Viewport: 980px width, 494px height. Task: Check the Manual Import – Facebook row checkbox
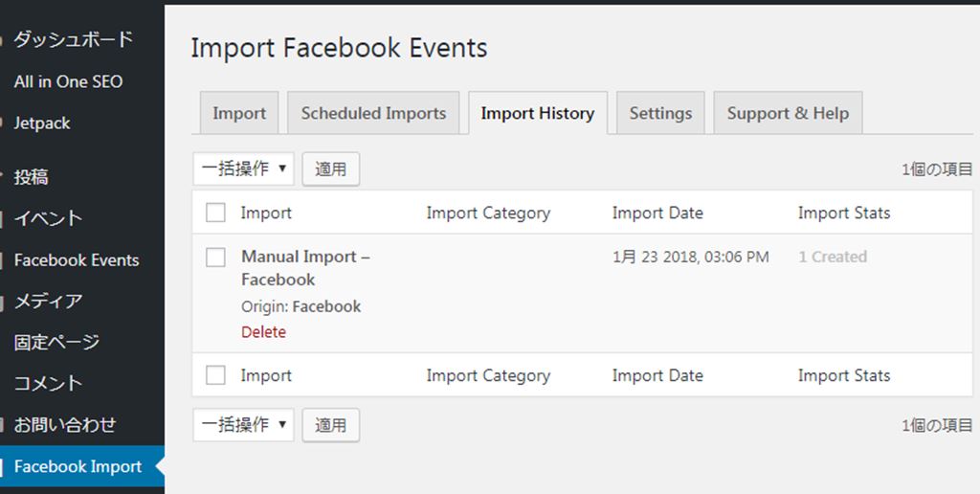point(216,257)
